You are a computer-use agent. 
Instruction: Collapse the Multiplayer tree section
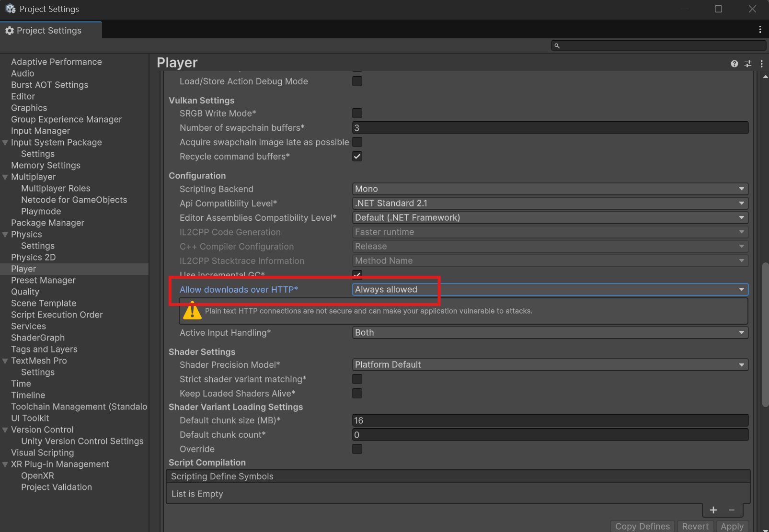click(5, 177)
